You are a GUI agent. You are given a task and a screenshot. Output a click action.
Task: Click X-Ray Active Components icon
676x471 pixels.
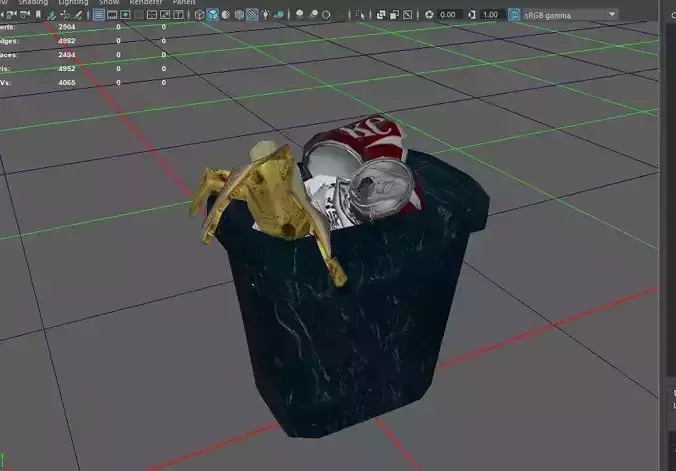point(394,15)
